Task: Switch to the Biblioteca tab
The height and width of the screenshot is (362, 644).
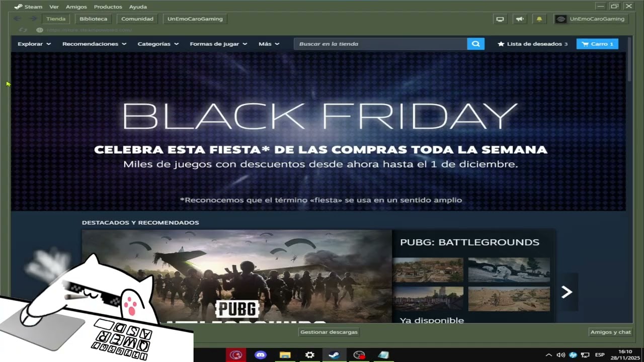Action: 93,19
